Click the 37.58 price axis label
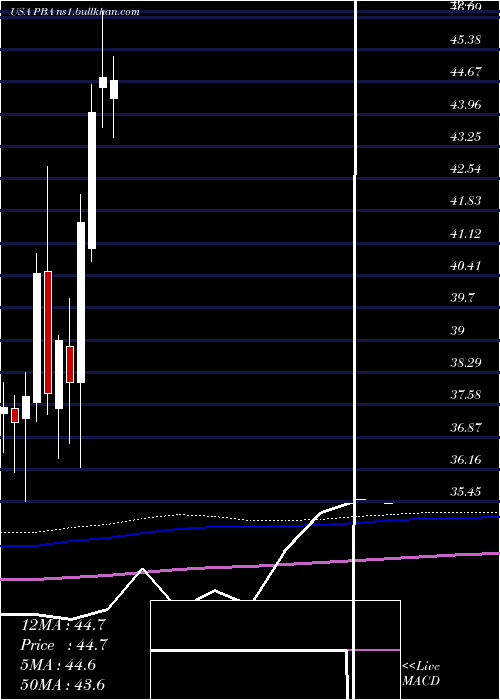Screen dimensions: 500x700 tap(466, 395)
